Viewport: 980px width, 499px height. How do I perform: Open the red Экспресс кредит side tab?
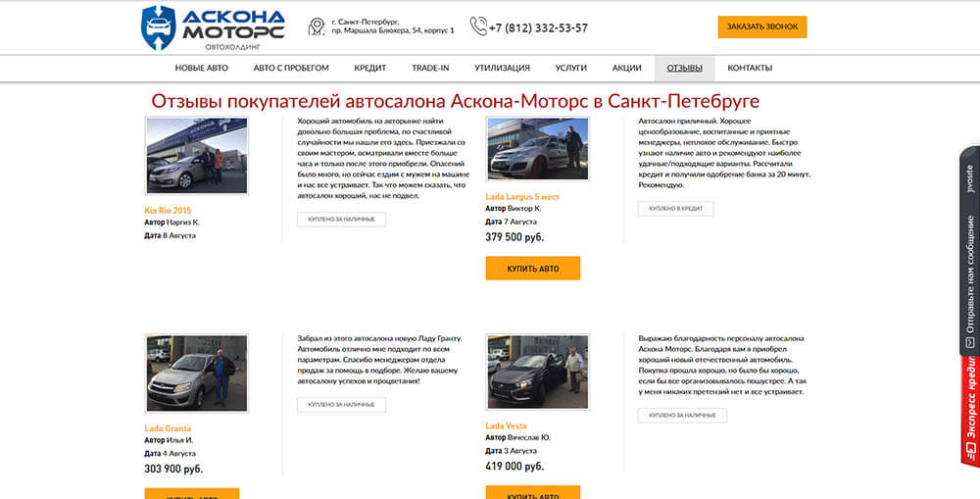(x=970, y=411)
